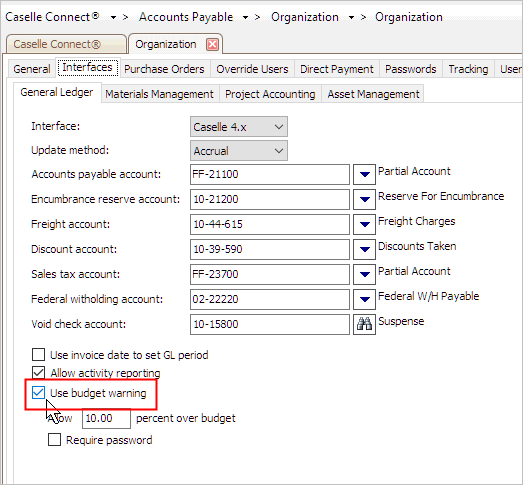Expand the Interface dropdown showing Caselle 4.x
Screen dimensions: 523x485
(239, 127)
